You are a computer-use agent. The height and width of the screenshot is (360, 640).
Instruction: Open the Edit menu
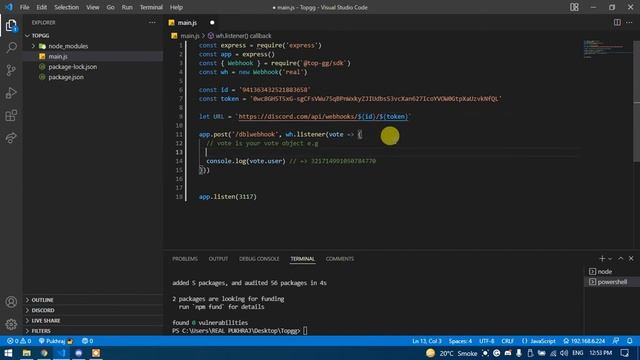41,7
